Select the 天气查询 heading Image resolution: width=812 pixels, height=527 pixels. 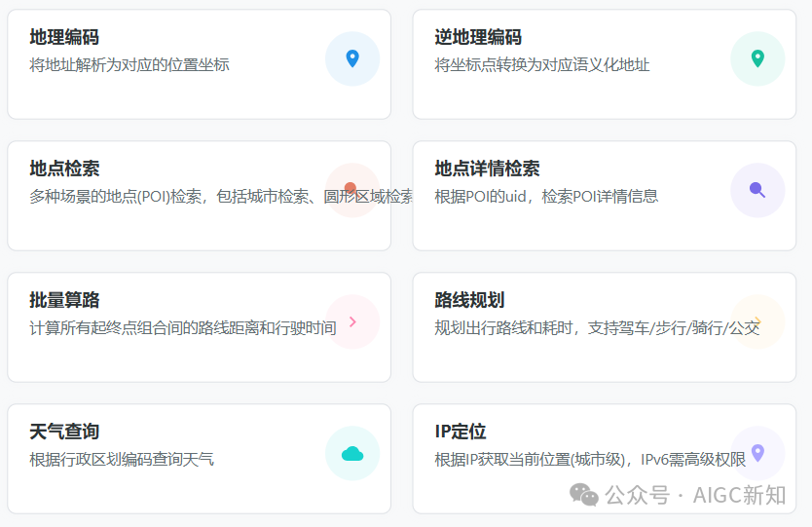[x=64, y=433]
